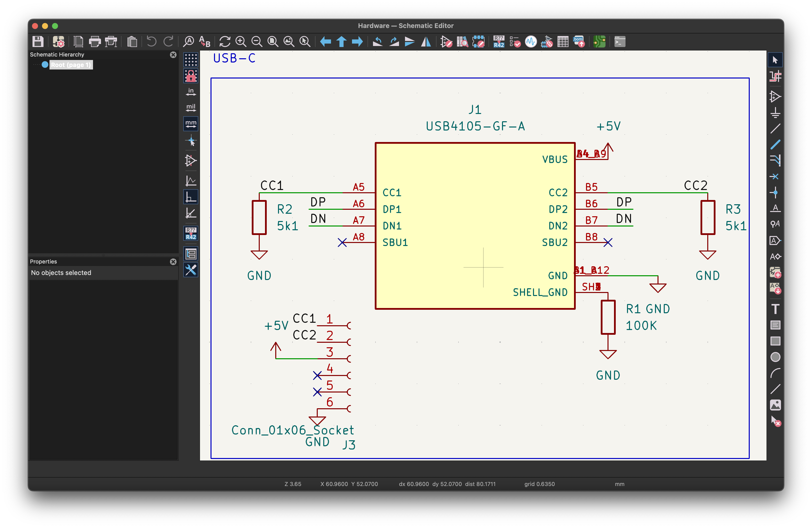Choose the selection arrow tool
Viewport: 812px width, 528px height.
click(775, 60)
